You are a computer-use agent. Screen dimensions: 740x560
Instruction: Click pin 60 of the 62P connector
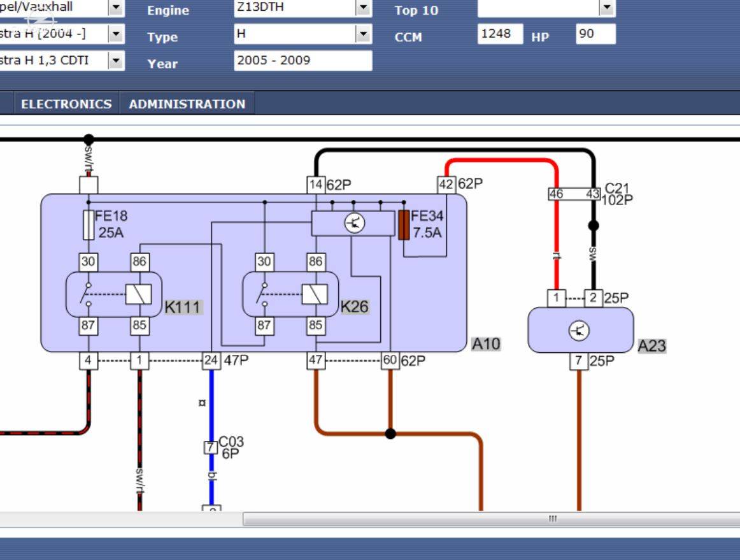click(x=390, y=361)
